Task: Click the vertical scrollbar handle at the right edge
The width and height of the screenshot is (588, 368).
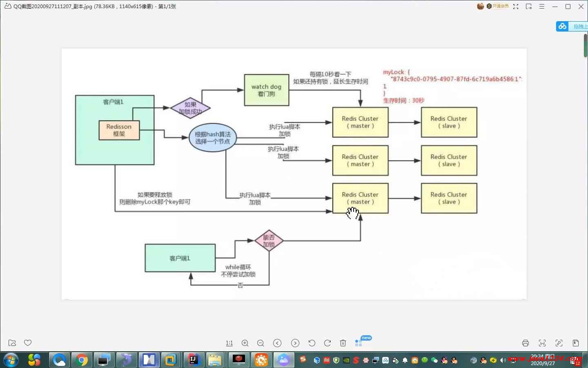Action: (586, 46)
